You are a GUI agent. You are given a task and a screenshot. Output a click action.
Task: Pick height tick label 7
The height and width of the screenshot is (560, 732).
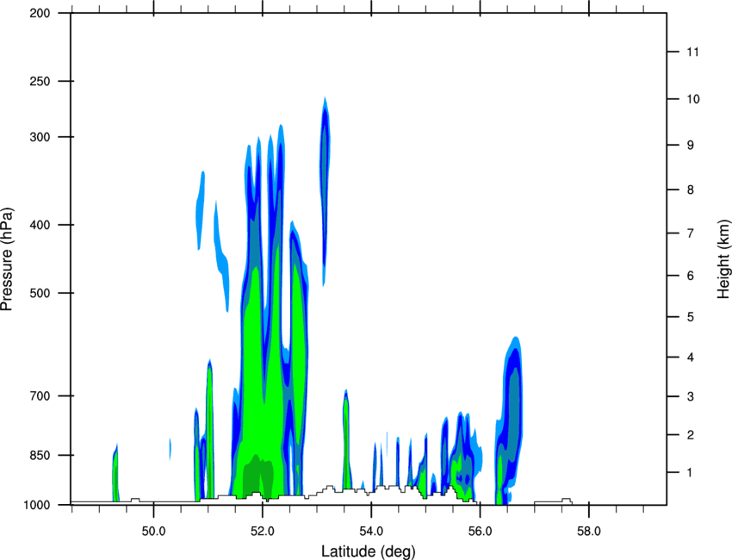coord(691,233)
